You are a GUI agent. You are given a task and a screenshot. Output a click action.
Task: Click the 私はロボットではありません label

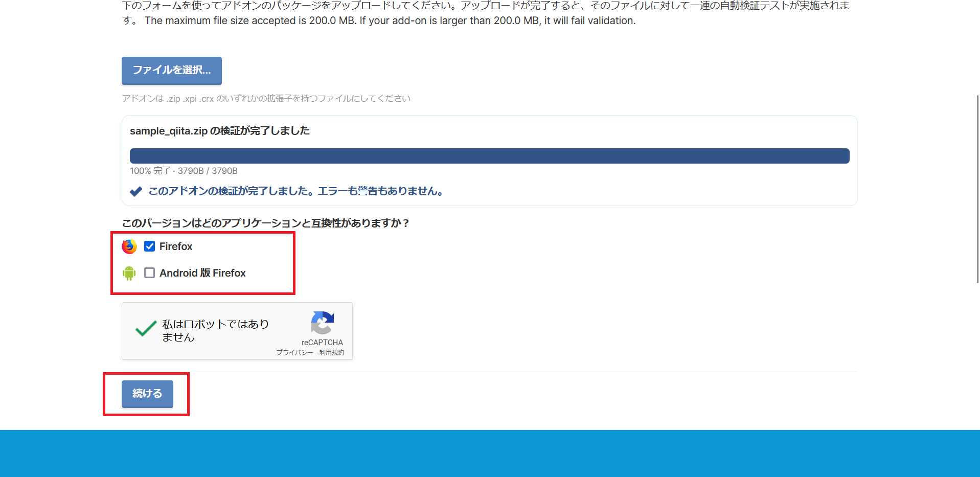click(x=215, y=331)
